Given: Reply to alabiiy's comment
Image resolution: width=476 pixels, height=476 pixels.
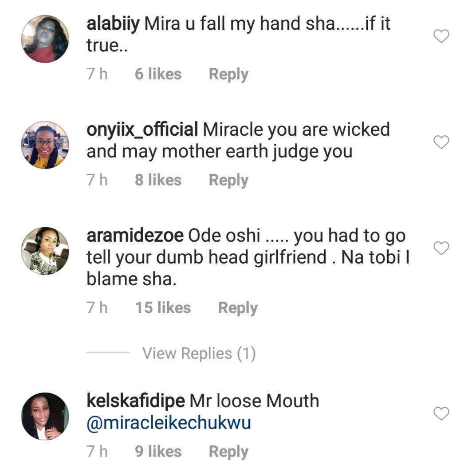Looking at the screenshot, I should click(228, 75).
